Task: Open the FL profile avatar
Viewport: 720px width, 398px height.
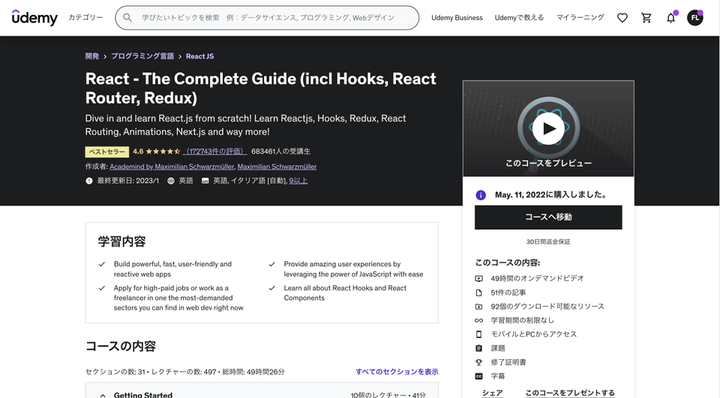Action: pyautogui.click(x=695, y=18)
